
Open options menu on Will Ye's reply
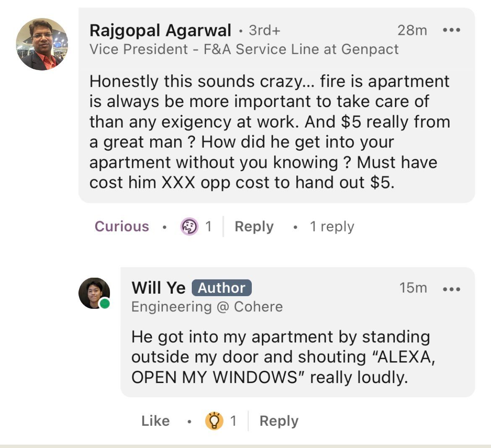pos(452,288)
